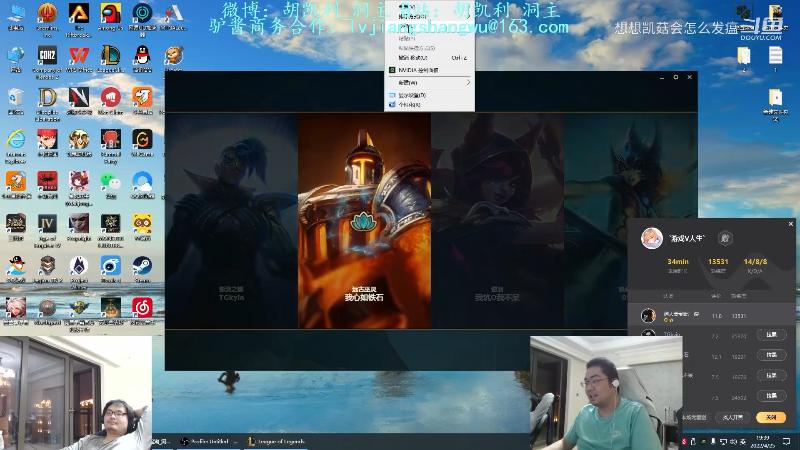800x450 pixels.
Task: Choose Display settings in context menu
Action: click(430, 95)
